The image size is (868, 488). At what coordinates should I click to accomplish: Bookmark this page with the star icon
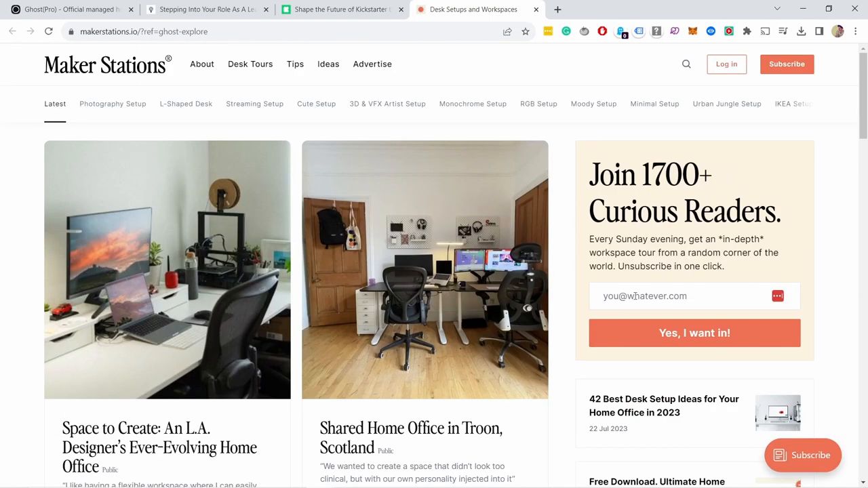[526, 31]
